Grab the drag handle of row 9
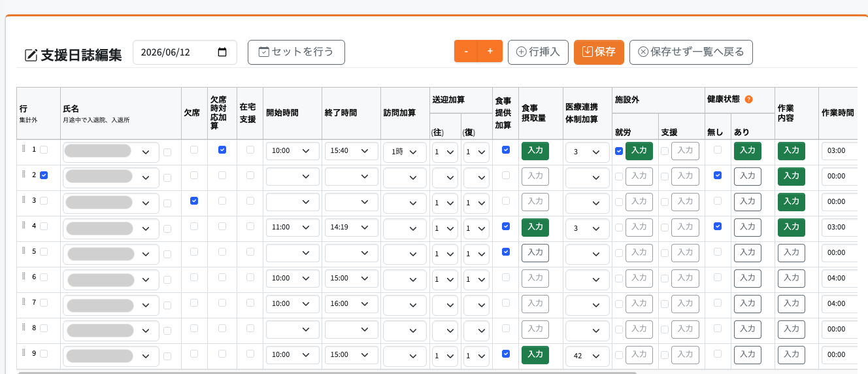The height and width of the screenshot is (374, 868). point(24,353)
